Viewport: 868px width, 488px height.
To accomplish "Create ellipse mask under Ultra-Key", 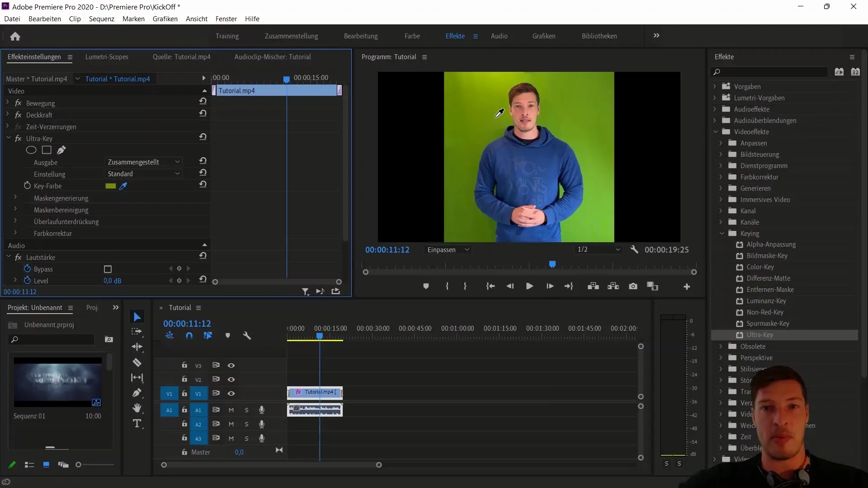I will [x=31, y=150].
